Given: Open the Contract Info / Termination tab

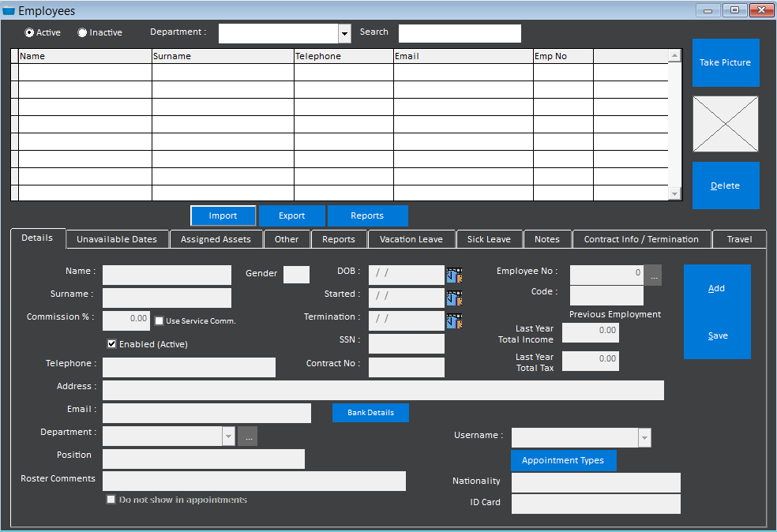Looking at the screenshot, I should tap(641, 238).
